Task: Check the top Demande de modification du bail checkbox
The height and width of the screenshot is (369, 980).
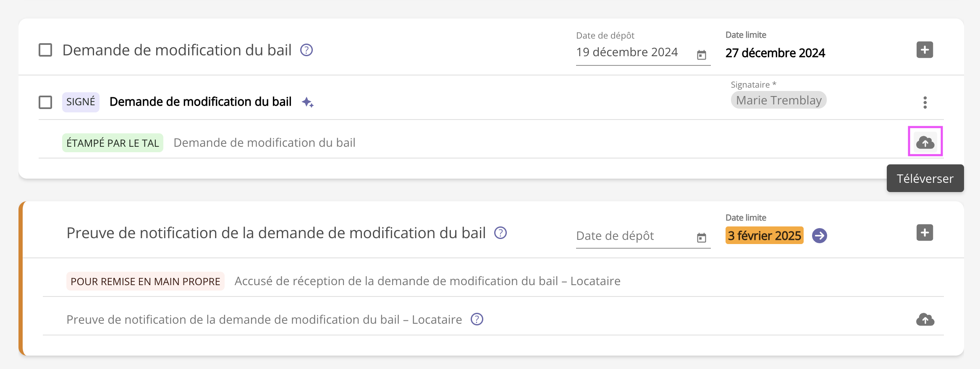Action: 45,50
